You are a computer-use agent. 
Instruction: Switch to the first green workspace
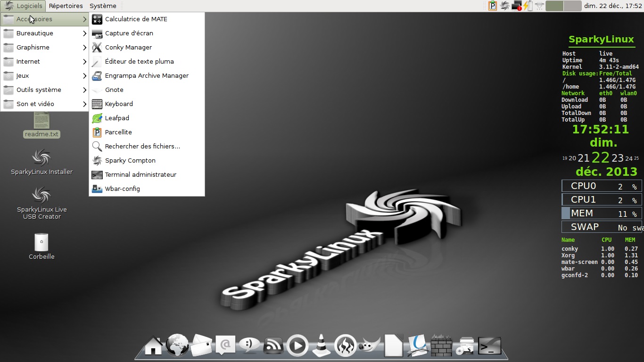click(x=555, y=6)
